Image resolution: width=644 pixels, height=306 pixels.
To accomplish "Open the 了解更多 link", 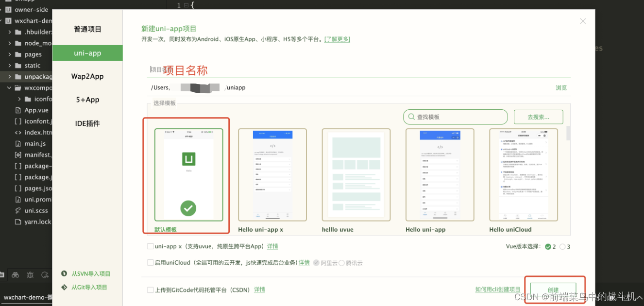I will pyautogui.click(x=337, y=39).
